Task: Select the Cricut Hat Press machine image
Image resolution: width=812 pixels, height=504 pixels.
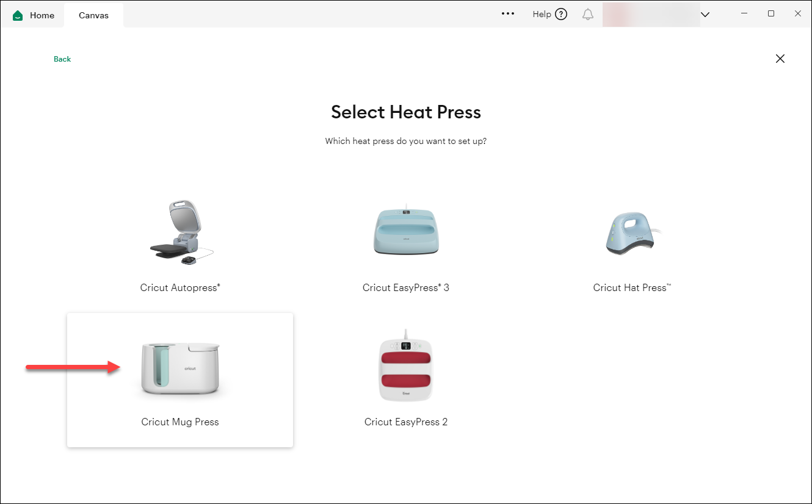Action: pos(631,232)
